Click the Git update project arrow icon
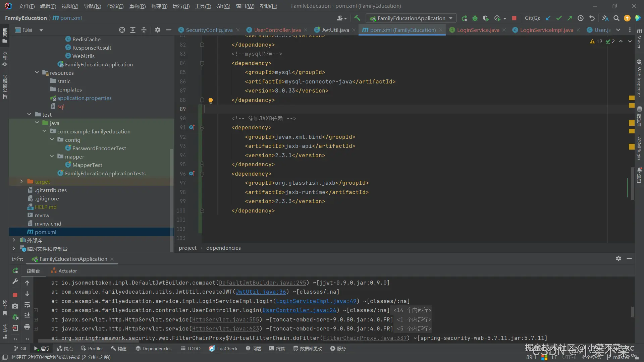The width and height of the screenshot is (644, 362). (548, 18)
